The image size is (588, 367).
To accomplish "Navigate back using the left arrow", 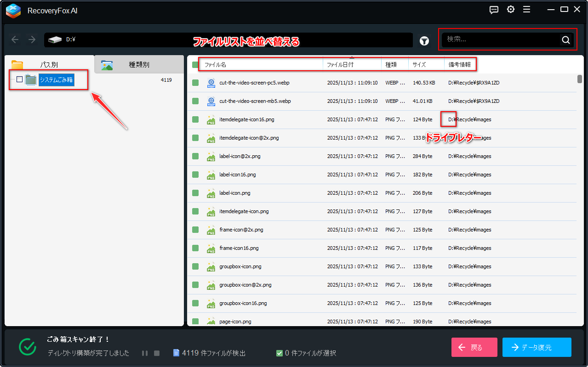I will (x=15, y=40).
